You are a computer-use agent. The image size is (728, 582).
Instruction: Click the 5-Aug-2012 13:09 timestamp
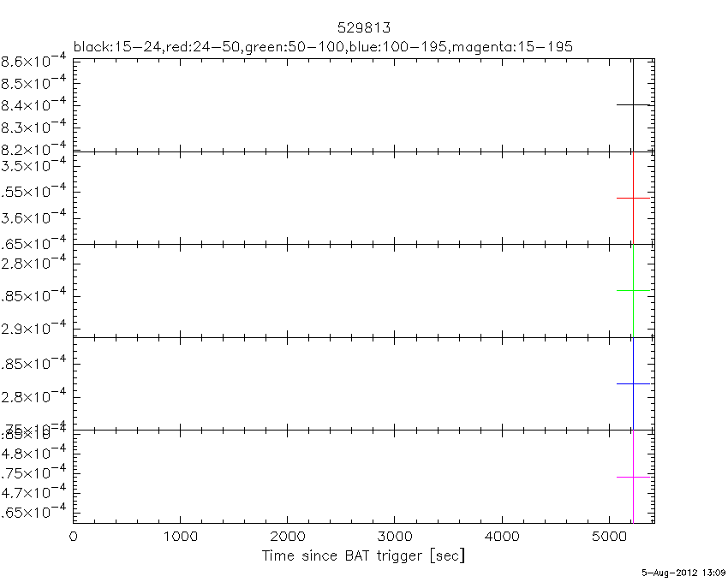[x=684, y=572]
